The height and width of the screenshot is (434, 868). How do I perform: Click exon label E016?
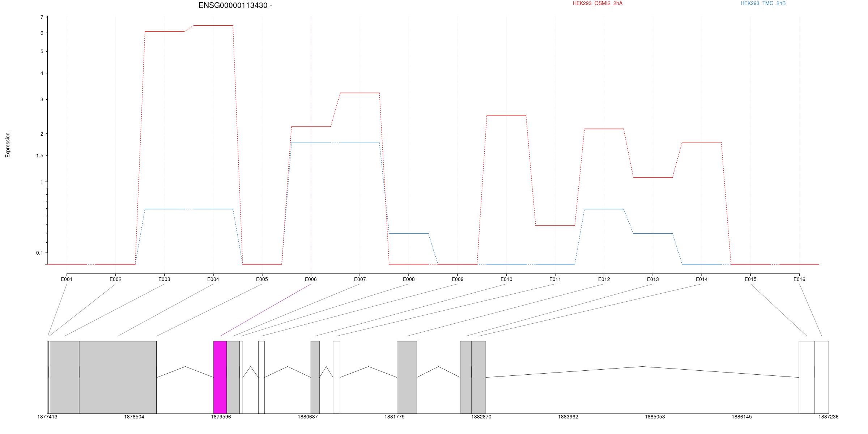click(x=799, y=279)
